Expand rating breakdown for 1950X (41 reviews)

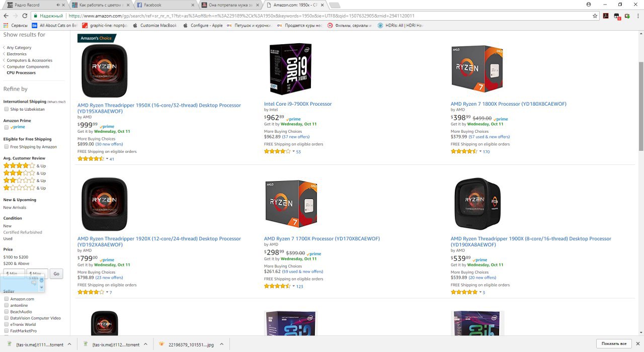pyautogui.click(x=107, y=159)
